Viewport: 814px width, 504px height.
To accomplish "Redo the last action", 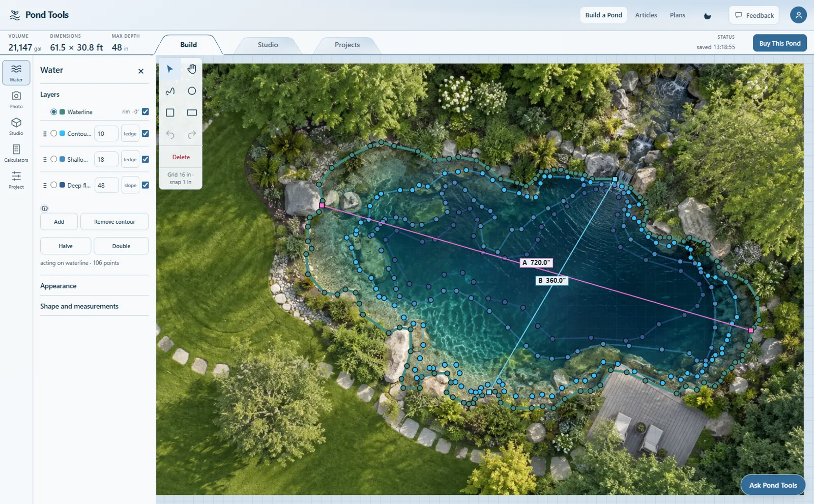I will [192, 135].
